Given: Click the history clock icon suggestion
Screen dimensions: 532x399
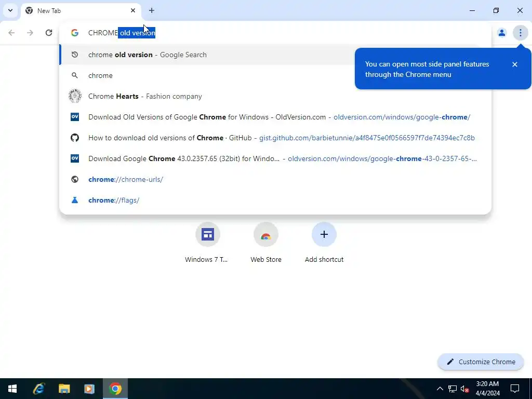Looking at the screenshot, I should (x=75, y=55).
